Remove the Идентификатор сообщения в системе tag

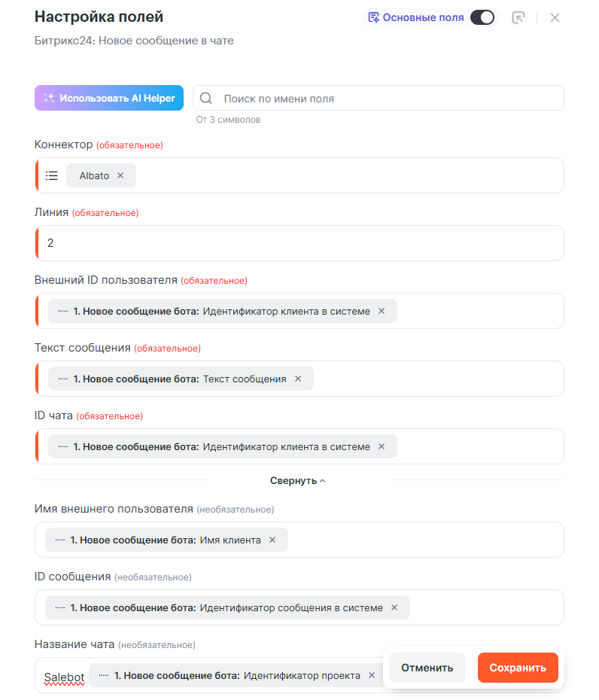coord(394,607)
